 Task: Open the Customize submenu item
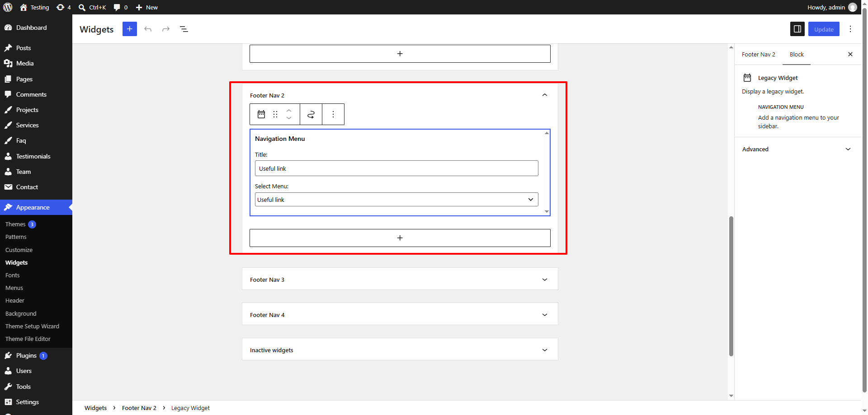[19, 250]
